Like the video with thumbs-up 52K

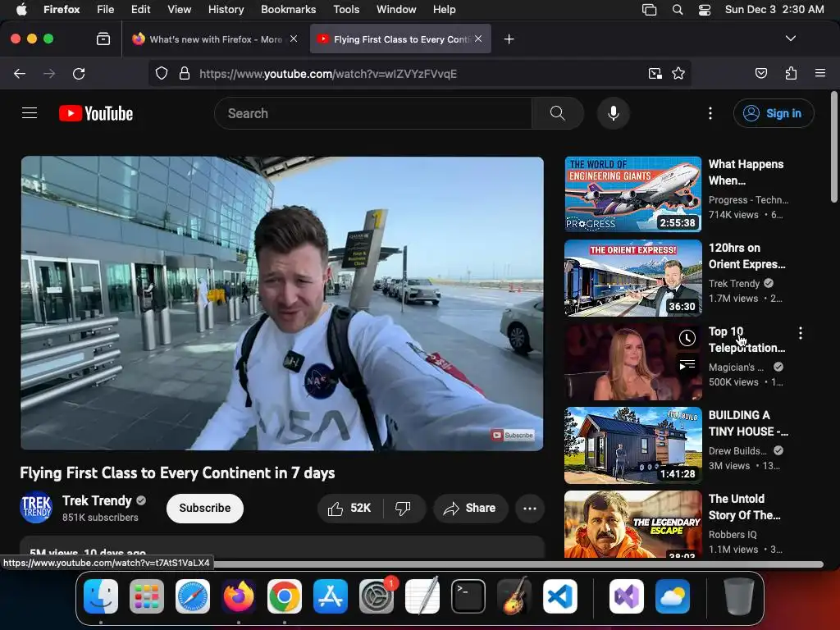(350, 508)
